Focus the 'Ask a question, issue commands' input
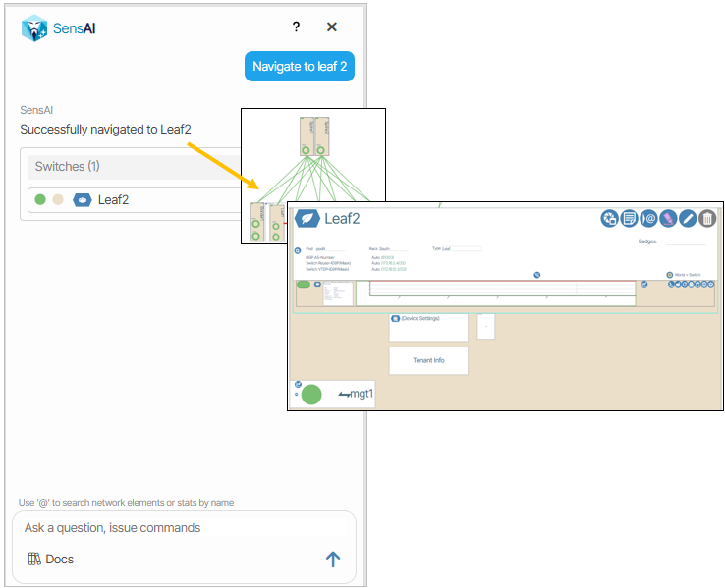 click(x=184, y=528)
